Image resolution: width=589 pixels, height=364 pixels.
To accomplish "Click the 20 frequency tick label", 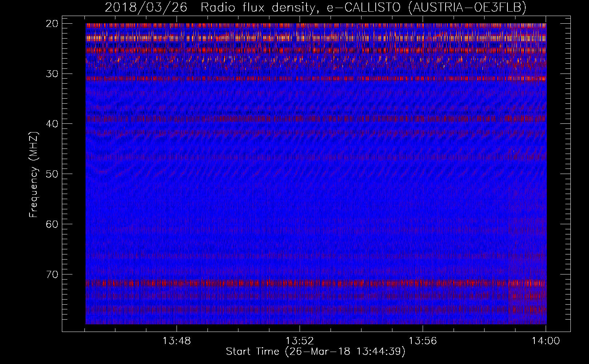I will click(52, 24).
